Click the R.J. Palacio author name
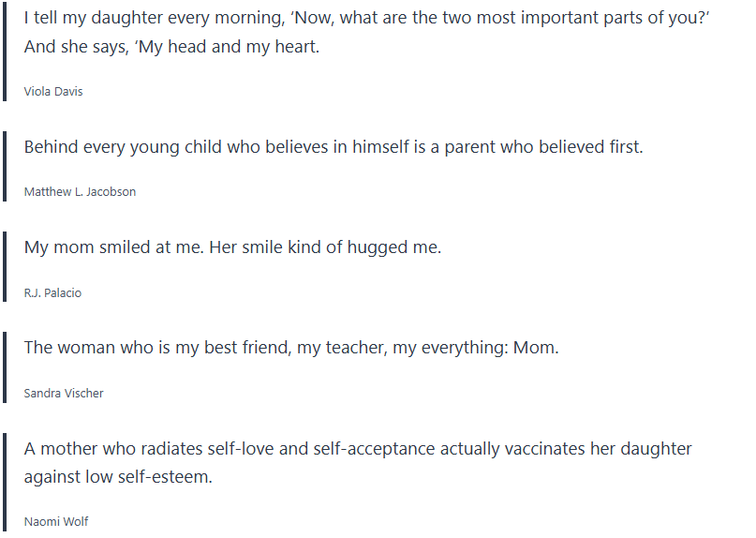The width and height of the screenshot is (756, 538). [x=52, y=292]
